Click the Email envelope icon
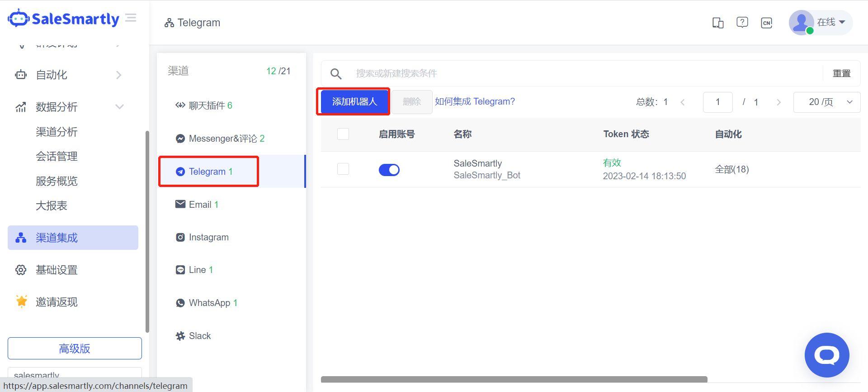Viewport: 868px width, 392px height. [x=180, y=204]
